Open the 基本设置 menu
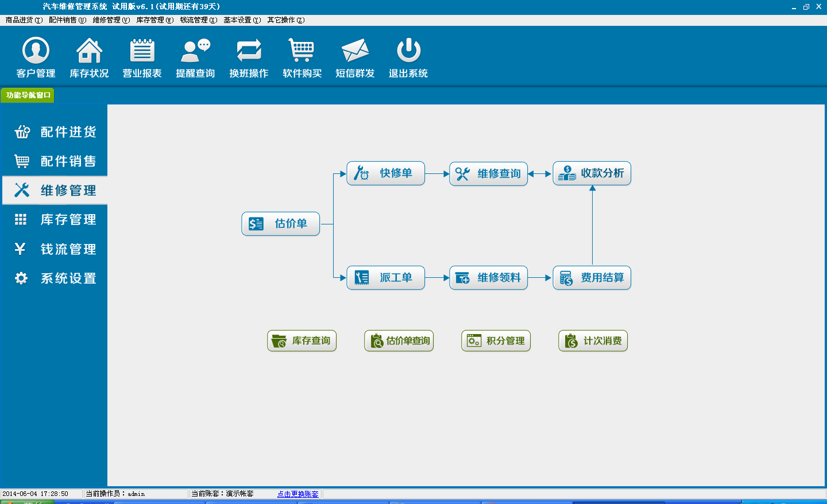 coord(242,20)
